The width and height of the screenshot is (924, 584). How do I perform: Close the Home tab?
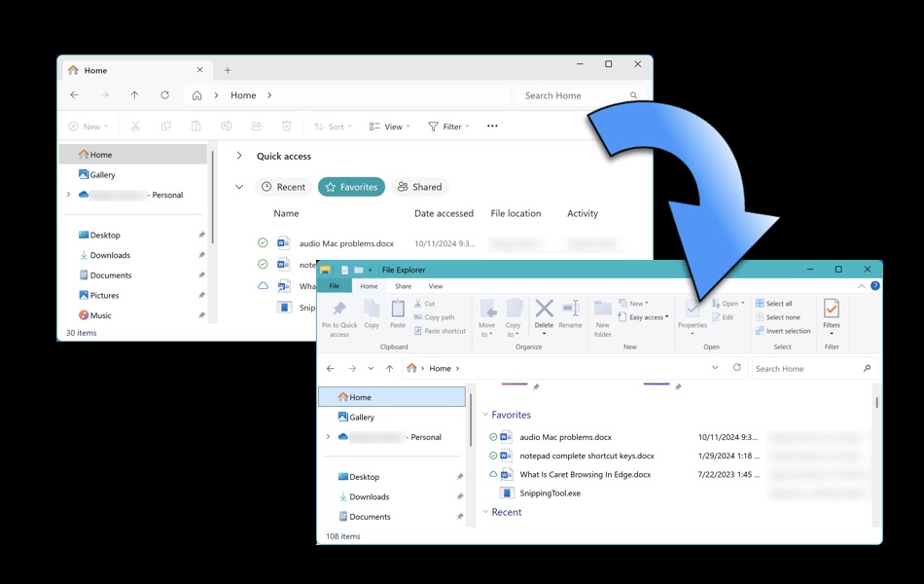[x=199, y=70]
